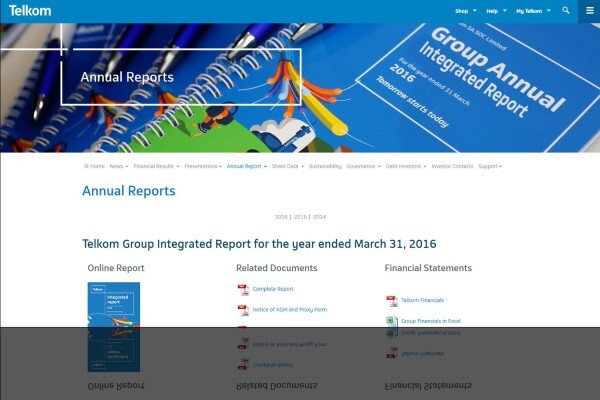Select Presentations in the navigation
The height and width of the screenshot is (400, 600).
[x=201, y=166]
